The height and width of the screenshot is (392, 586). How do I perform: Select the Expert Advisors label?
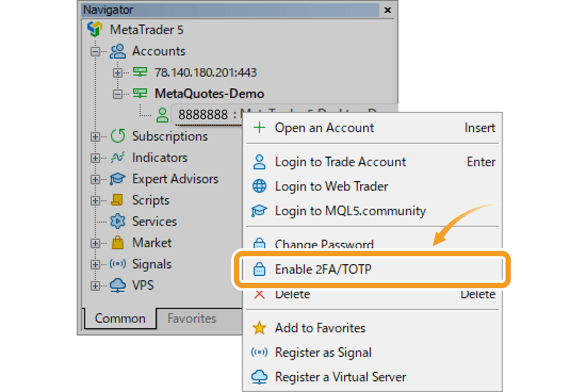coord(175,179)
